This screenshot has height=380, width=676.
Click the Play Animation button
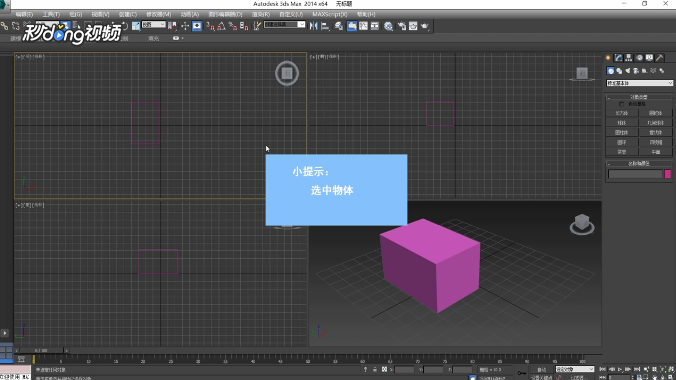pyautogui.click(x=620, y=370)
